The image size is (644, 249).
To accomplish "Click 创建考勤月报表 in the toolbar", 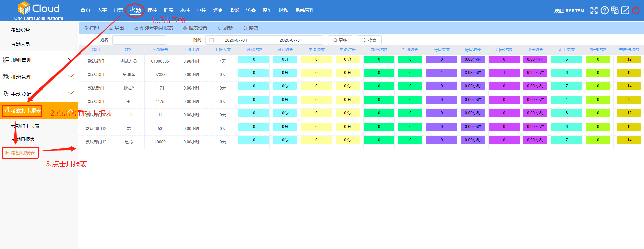I will [x=153, y=28].
